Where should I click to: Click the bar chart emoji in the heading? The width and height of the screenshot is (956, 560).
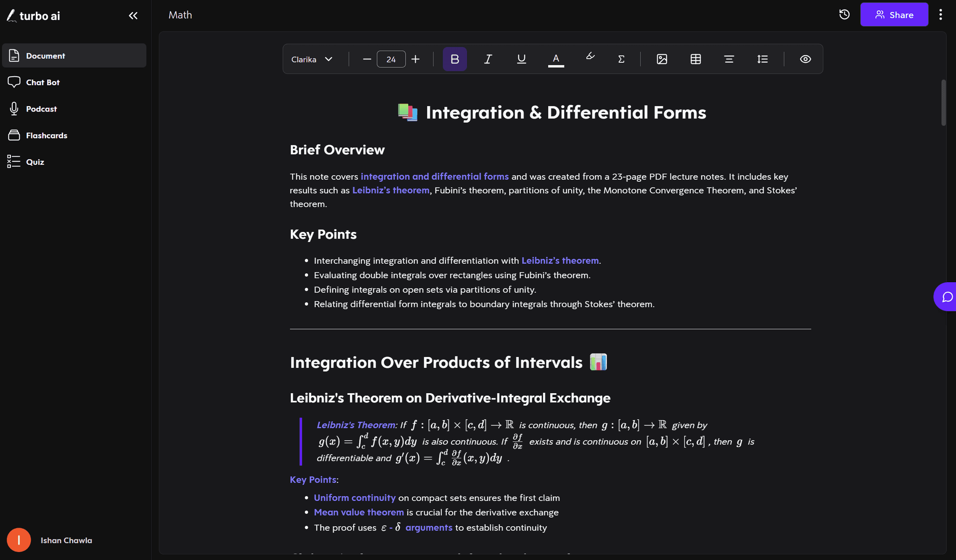click(598, 362)
